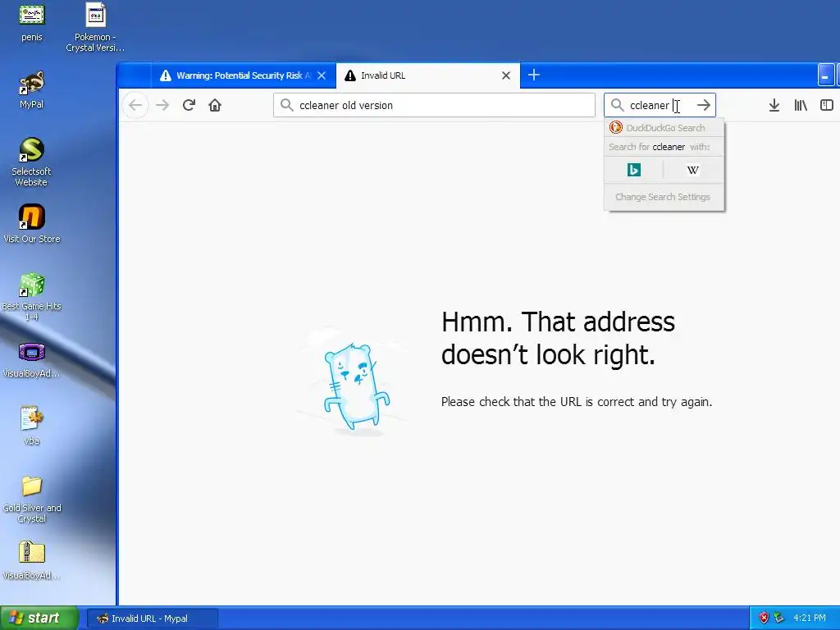Image resolution: width=840 pixels, height=630 pixels.
Task: Minimize the Mypal browser window
Action: [x=825, y=75]
